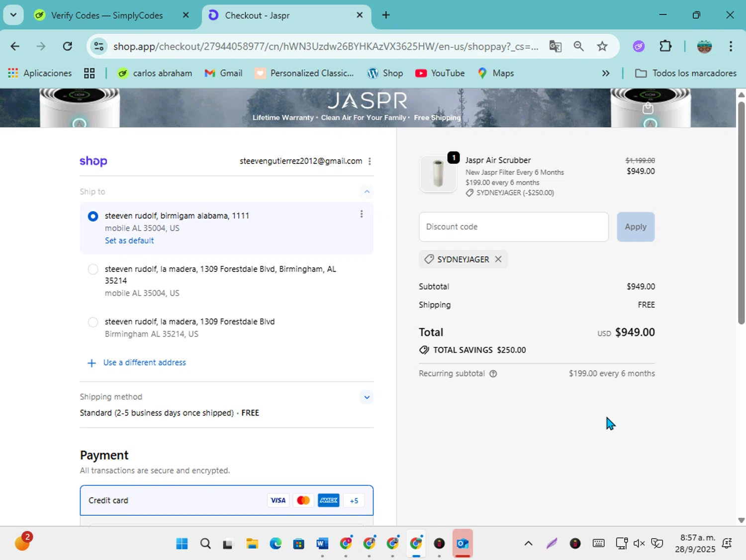Click the purple extension icon in toolbar
The width and height of the screenshot is (746, 560).
click(639, 46)
